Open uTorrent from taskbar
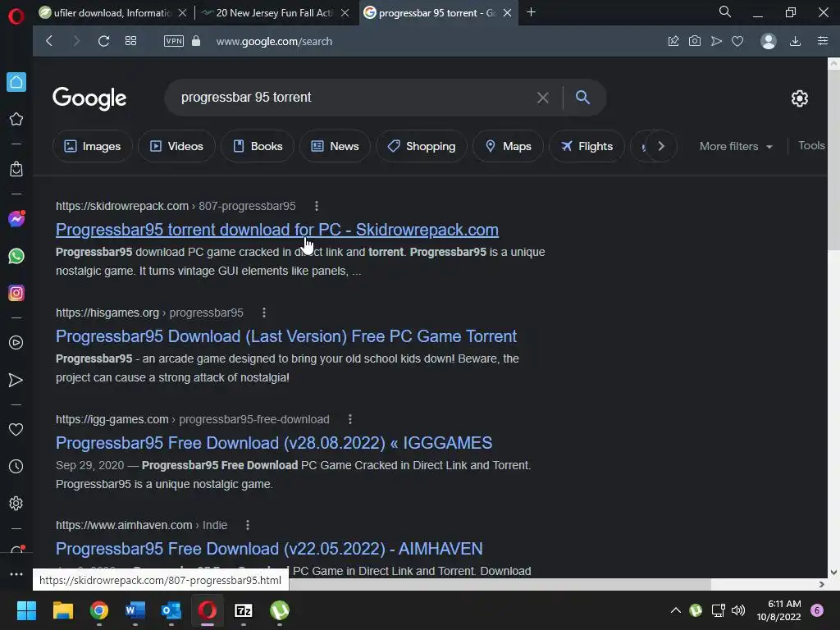The image size is (840, 630). [280, 610]
